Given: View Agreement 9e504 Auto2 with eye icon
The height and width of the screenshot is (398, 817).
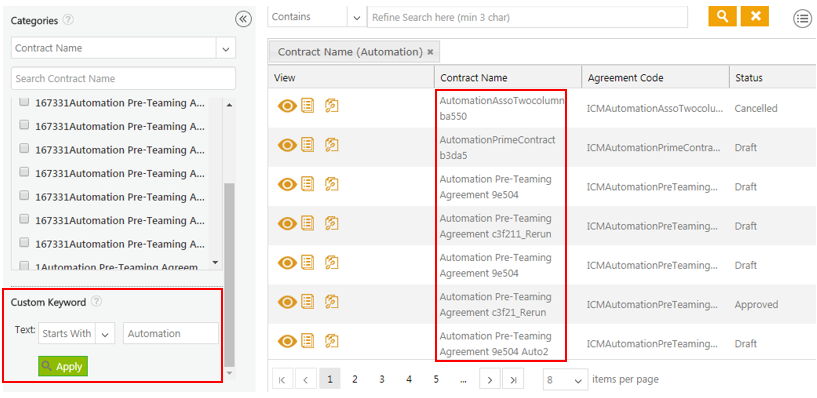Looking at the screenshot, I should pyautogui.click(x=287, y=341).
